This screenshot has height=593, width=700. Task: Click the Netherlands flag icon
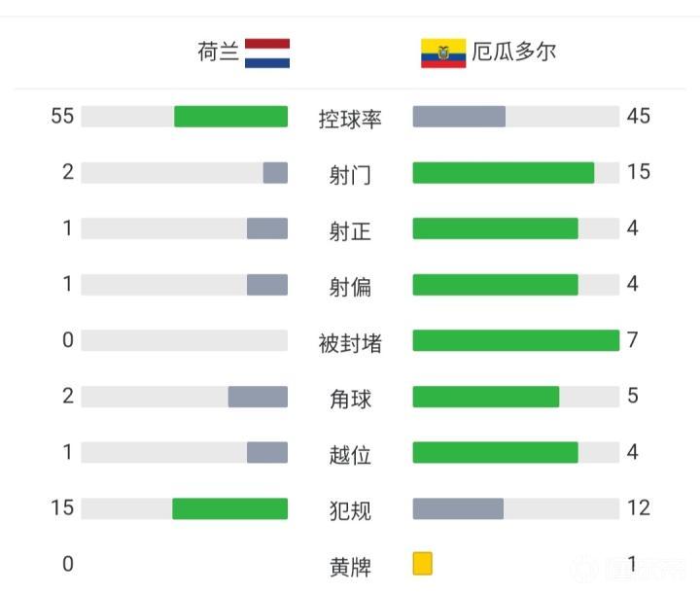(x=267, y=52)
